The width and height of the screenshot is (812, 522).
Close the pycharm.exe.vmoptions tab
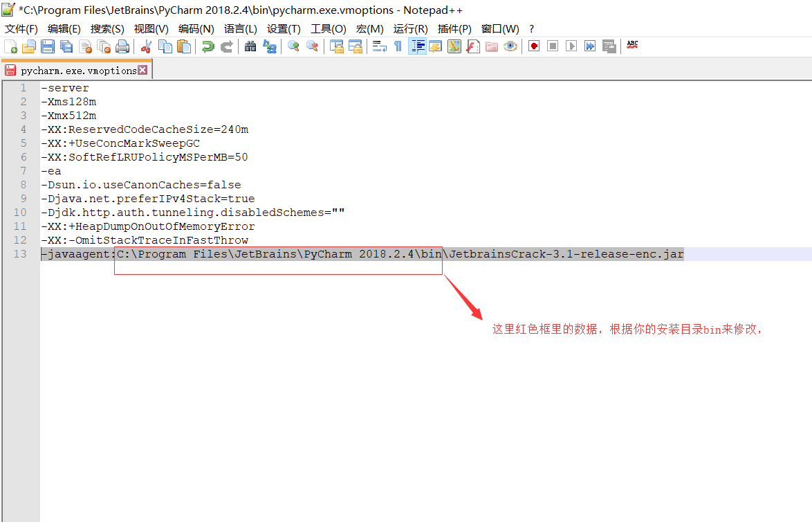click(143, 70)
